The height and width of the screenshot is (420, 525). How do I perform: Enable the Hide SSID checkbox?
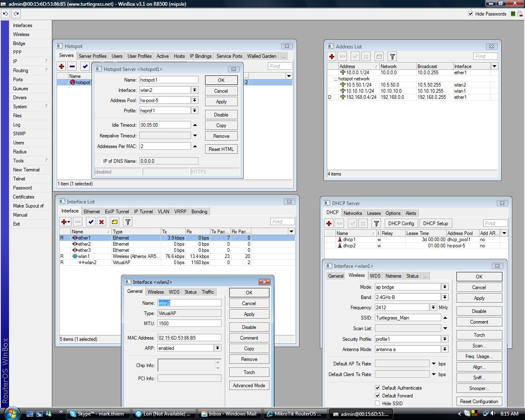tap(377, 403)
